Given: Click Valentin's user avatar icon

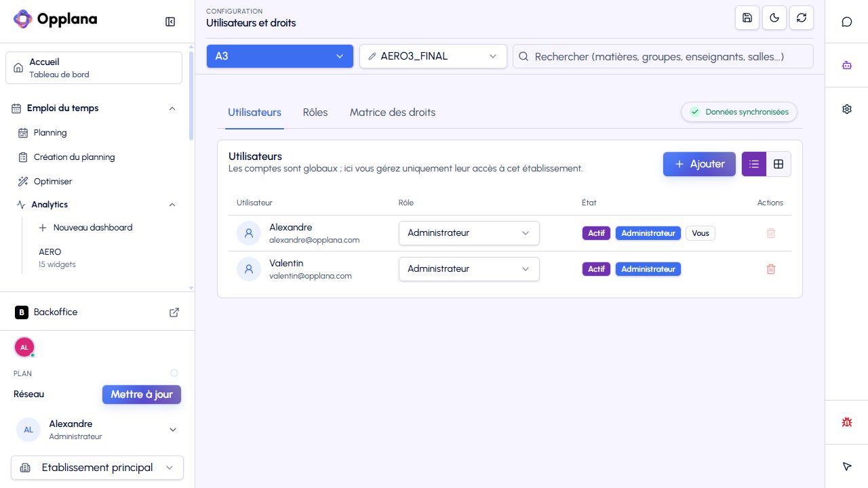Looking at the screenshot, I should point(249,269).
